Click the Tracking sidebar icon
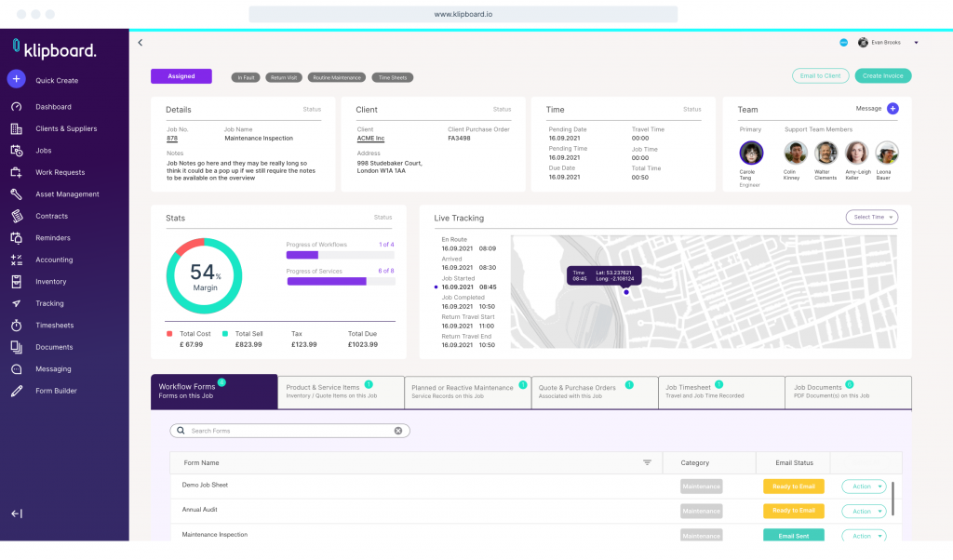This screenshot has width=953, height=560. [x=16, y=303]
